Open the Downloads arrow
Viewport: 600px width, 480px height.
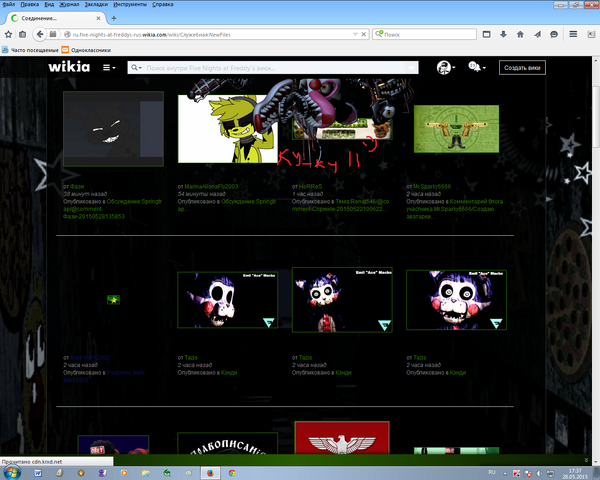[x=503, y=34]
